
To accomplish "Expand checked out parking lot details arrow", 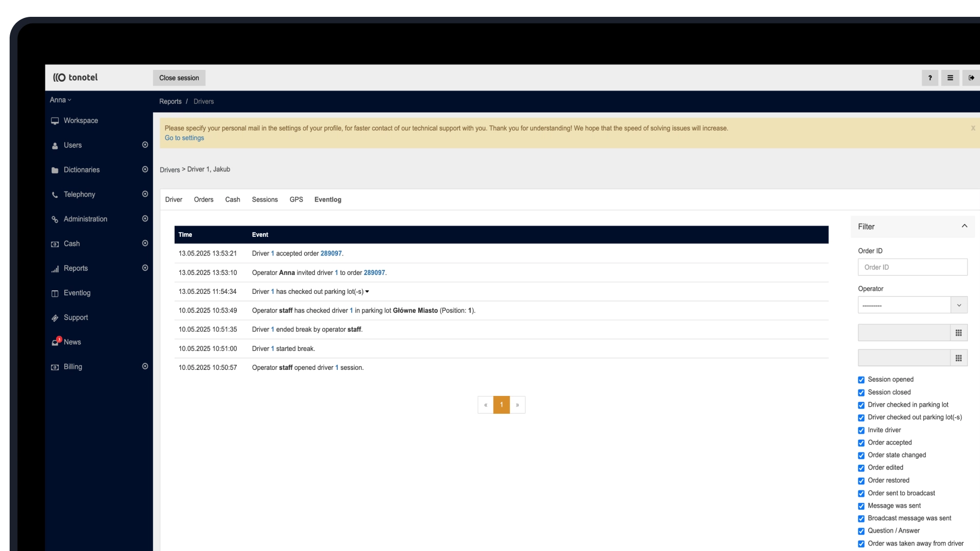I will click(x=367, y=292).
